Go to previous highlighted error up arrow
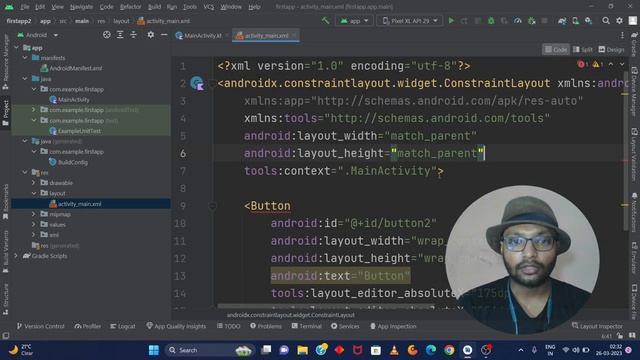Image resolution: width=640 pixels, height=360 pixels. [611, 64]
